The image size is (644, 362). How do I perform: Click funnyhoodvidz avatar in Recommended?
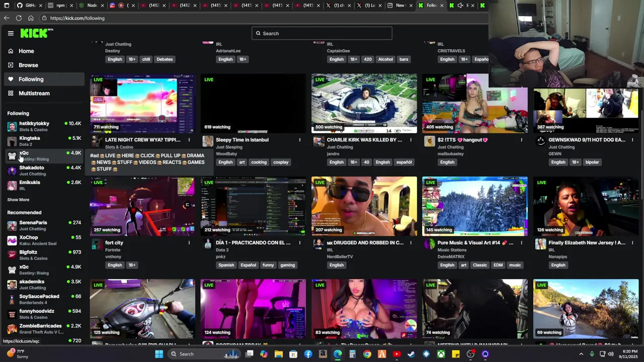click(x=12, y=314)
